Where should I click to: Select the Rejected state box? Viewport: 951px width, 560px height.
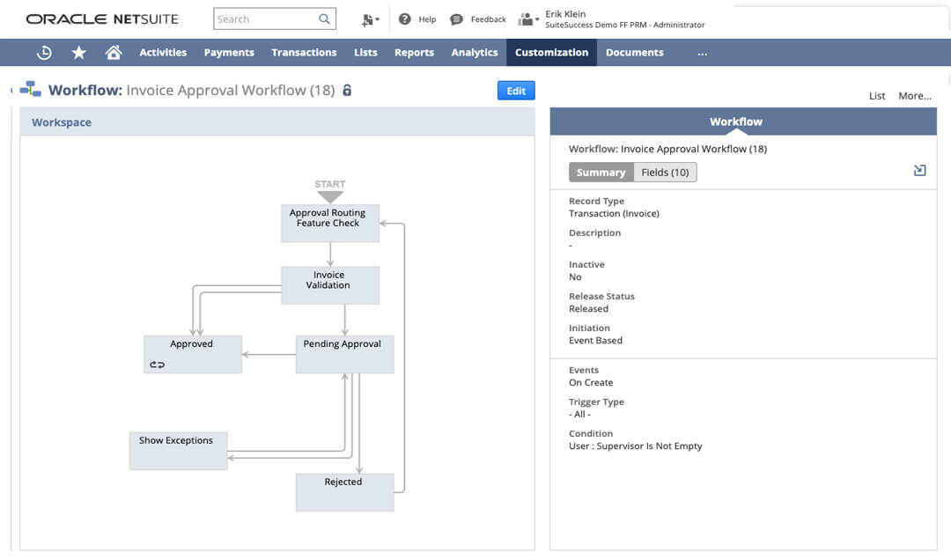(344, 493)
